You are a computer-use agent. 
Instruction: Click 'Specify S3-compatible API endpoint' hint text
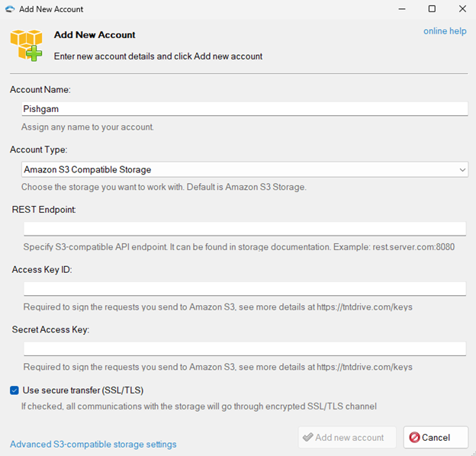(x=239, y=247)
